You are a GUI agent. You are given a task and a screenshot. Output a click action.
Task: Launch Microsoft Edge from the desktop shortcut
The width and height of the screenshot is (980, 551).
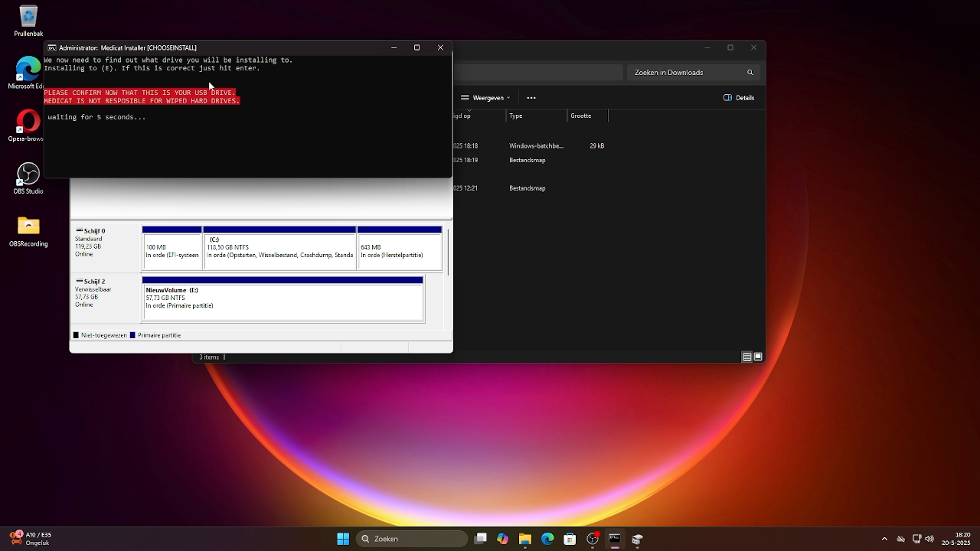[x=28, y=73]
